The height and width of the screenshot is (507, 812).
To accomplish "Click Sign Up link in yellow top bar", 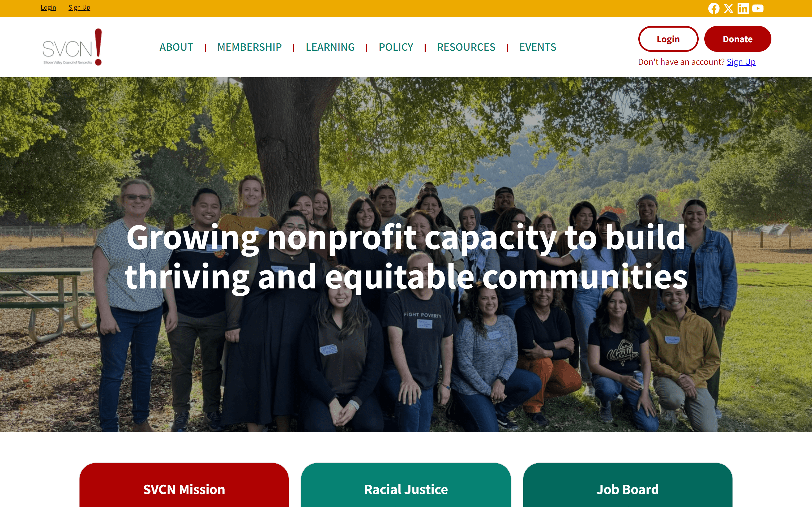I will pyautogui.click(x=79, y=7).
